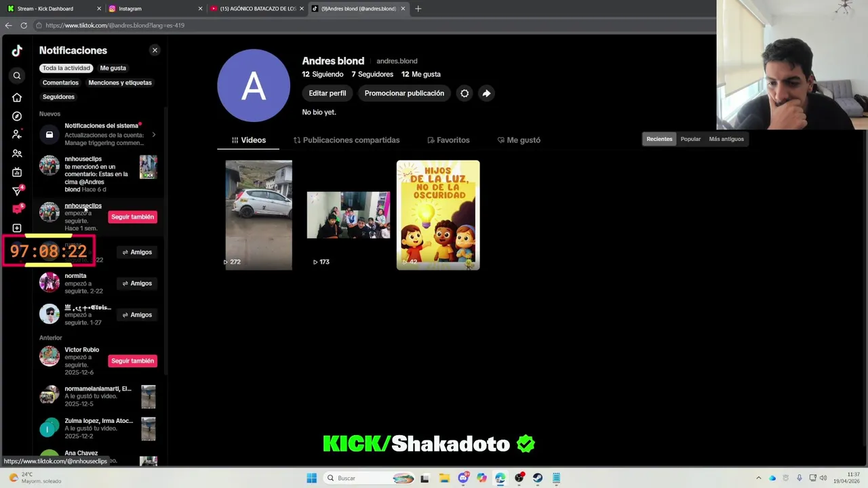The height and width of the screenshot is (488, 868).
Task: Switch to the Instagram browser tab
Action: coord(154,9)
